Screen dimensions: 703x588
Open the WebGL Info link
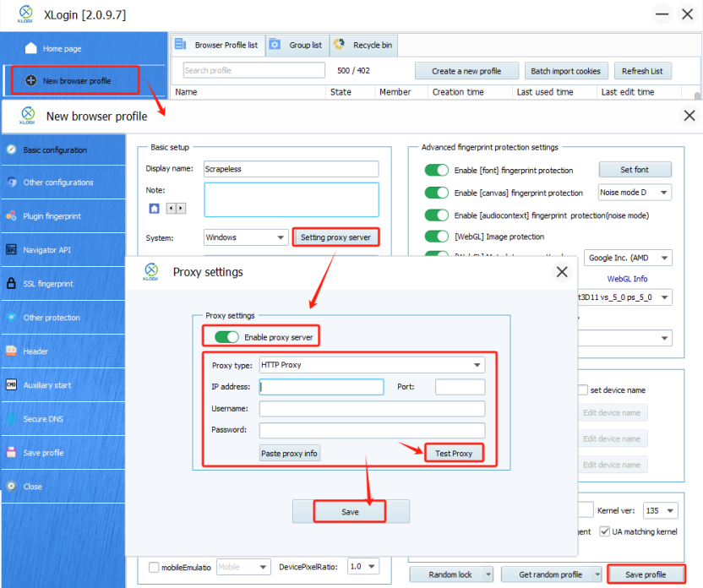pos(627,279)
